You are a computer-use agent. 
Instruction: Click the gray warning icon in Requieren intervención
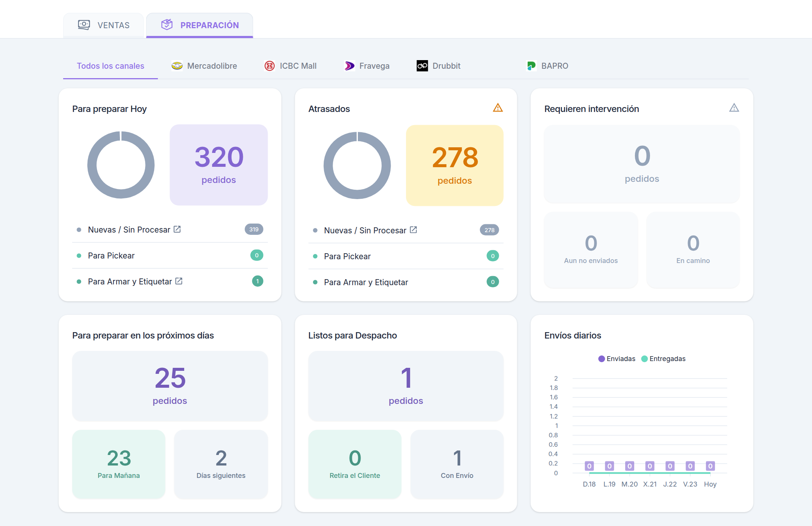coord(734,108)
